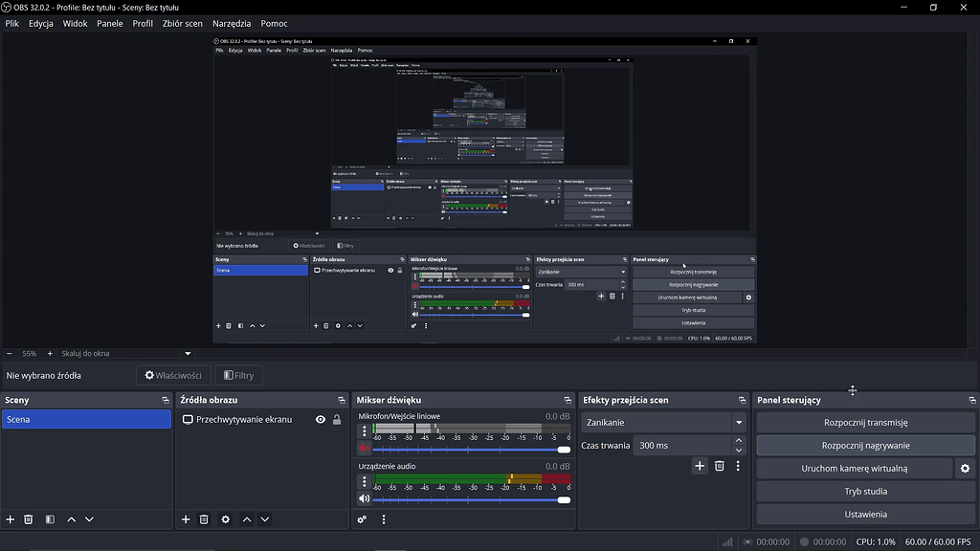
Task: Open virtual camera settings gear
Action: pos(965,469)
